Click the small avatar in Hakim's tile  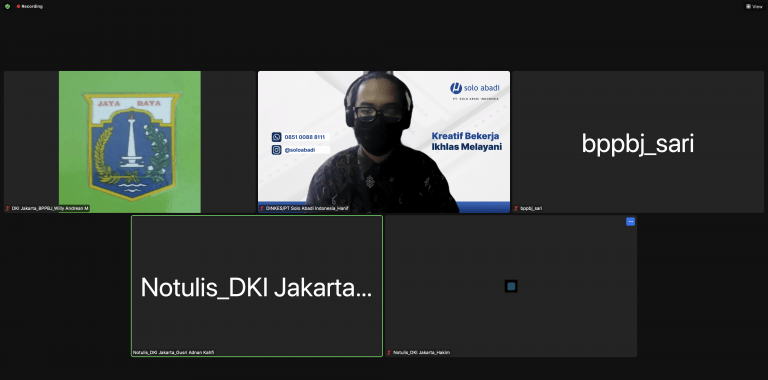click(x=511, y=286)
